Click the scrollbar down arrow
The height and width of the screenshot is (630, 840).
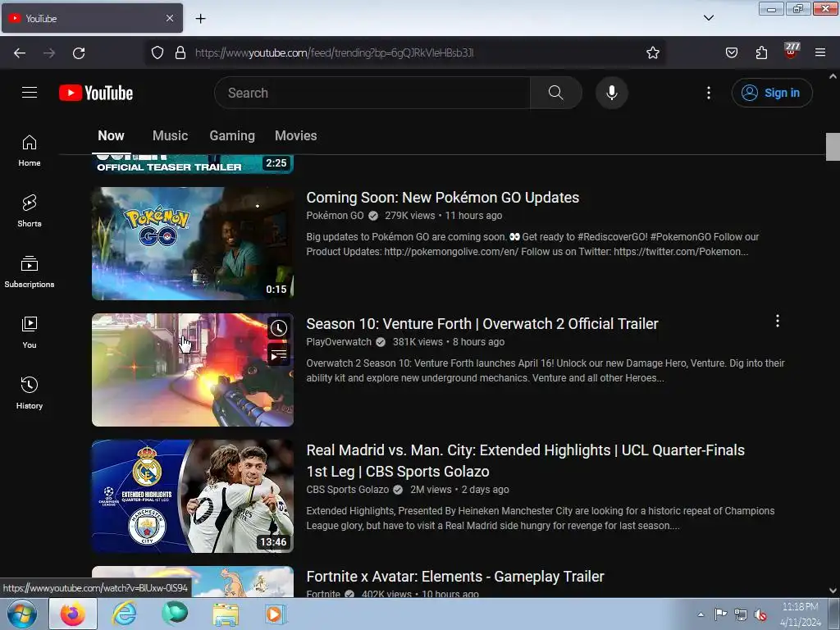click(x=833, y=591)
